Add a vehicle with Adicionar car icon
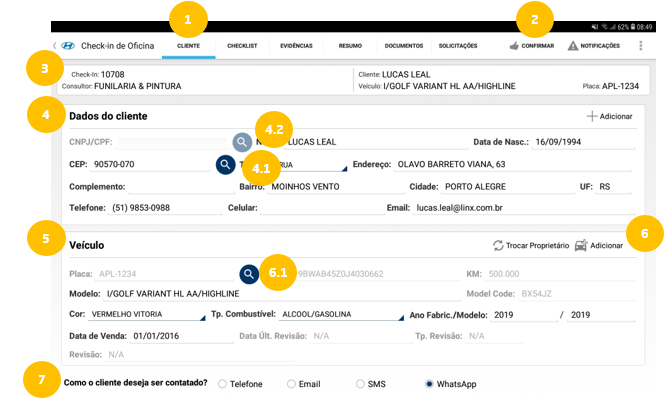The width and height of the screenshot is (667, 402). coord(599,245)
